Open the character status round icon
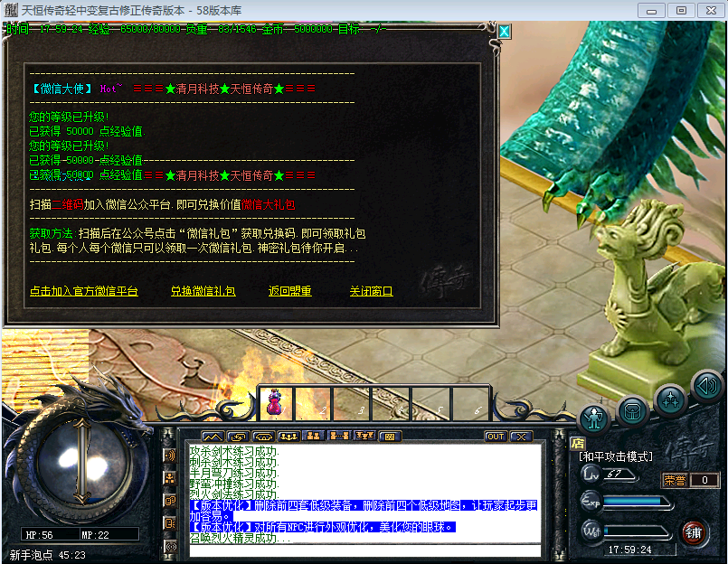The height and width of the screenshot is (564, 728). coord(594,418)
